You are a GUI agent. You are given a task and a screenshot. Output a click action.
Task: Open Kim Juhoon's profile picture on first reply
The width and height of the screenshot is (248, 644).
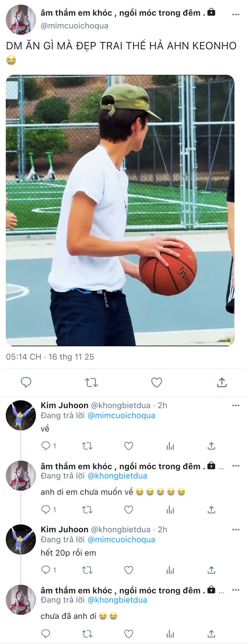pyautogui.click(x=21, y=415)
